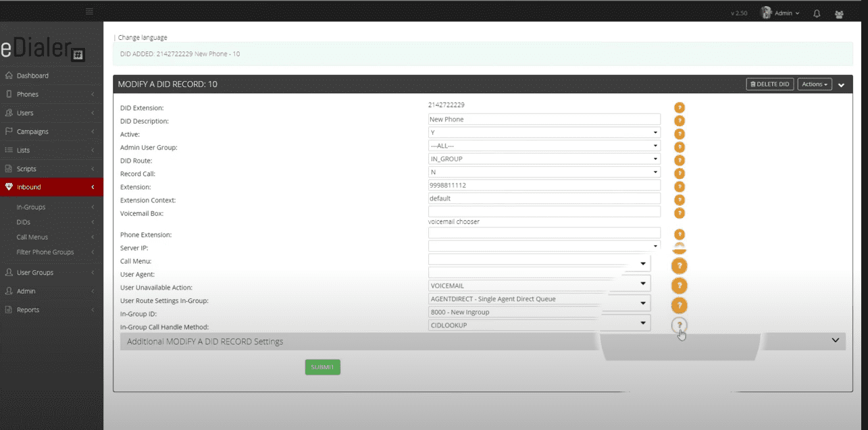Show help for DID Route
Screen dimensions: 868x430
click(x=680, y=160)
